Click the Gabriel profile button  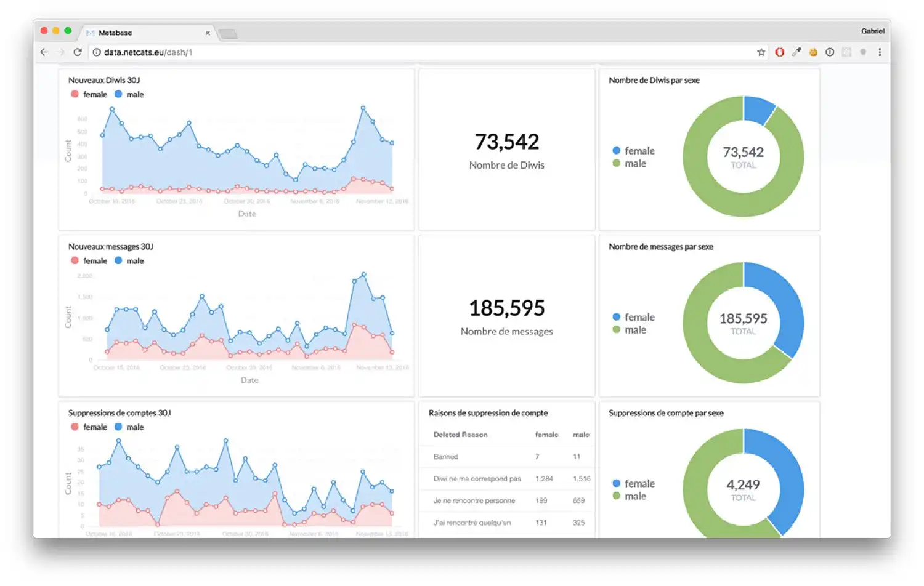coord(872,31)
